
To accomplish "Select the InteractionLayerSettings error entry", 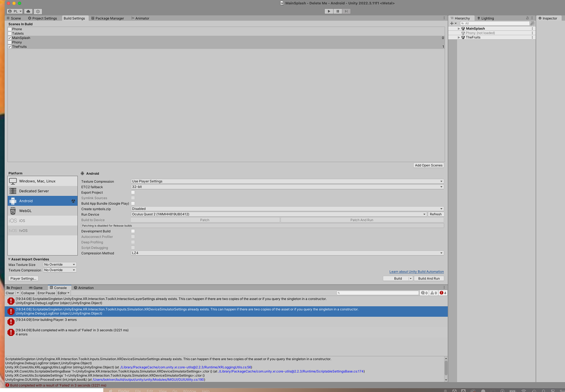I will click(x=226, y=301).
